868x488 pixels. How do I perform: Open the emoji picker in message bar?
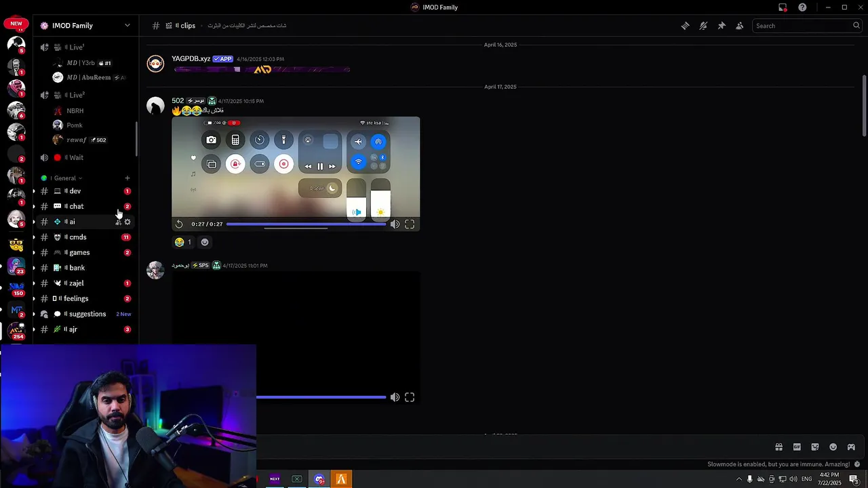click(x=833, y=447)
